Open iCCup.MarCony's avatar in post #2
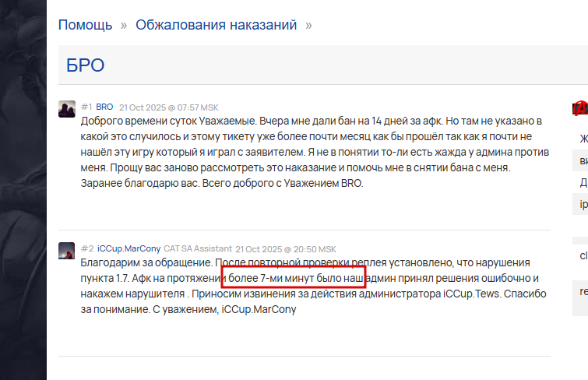The width and height of the screenshot is (588, 380). (x=67, y=251)
